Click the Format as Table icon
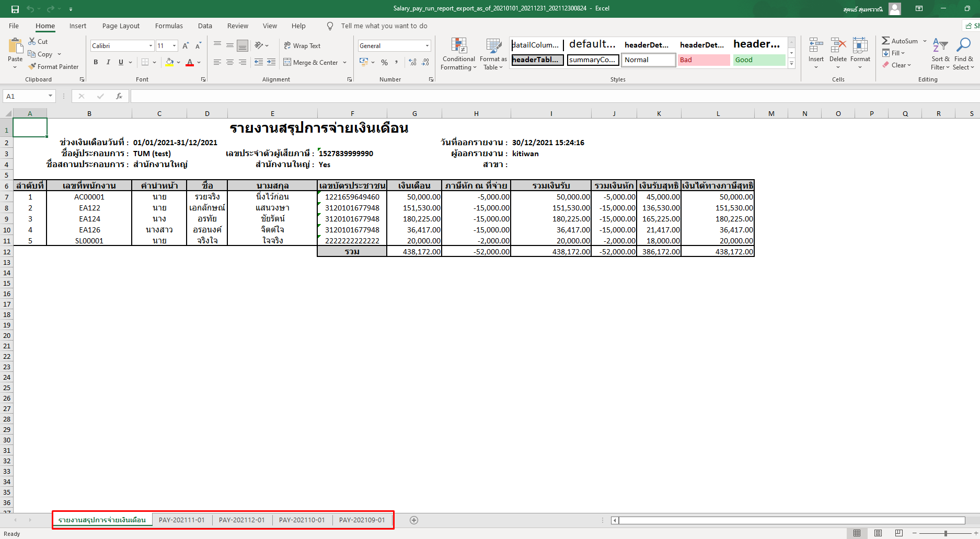The width and height of the screenshot is (980, 539). point(493,54)
